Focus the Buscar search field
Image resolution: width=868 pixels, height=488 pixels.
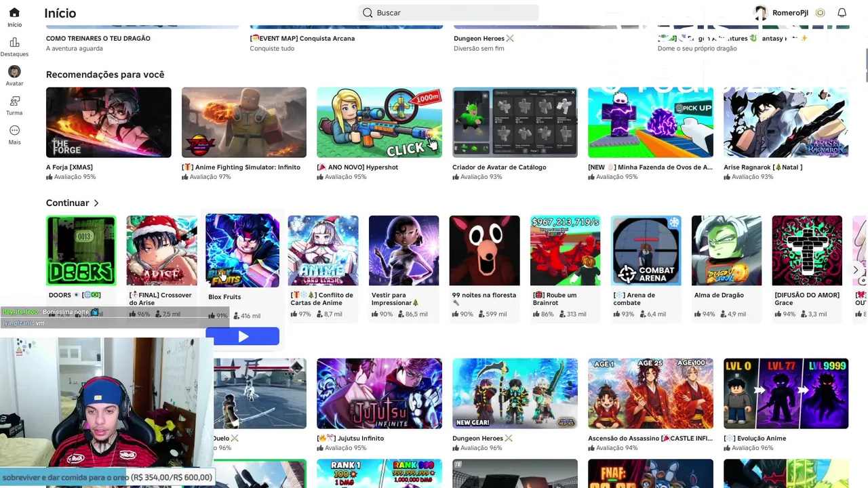point(448,13)
